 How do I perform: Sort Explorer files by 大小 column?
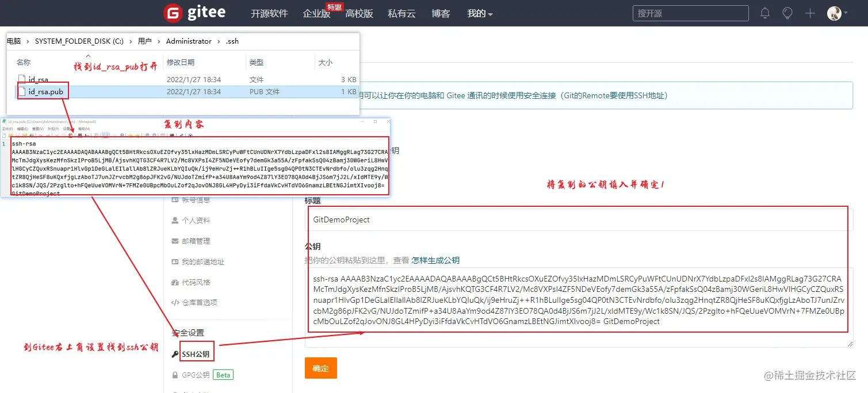click(326, 62)
